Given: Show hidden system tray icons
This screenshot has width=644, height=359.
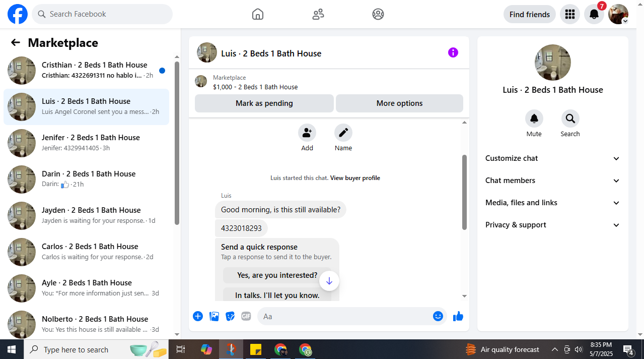Looking at the screenshot, I should coord(554,349).
